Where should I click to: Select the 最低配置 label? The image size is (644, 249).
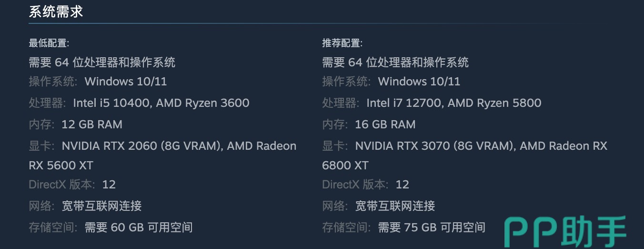(x=49, y=43)
